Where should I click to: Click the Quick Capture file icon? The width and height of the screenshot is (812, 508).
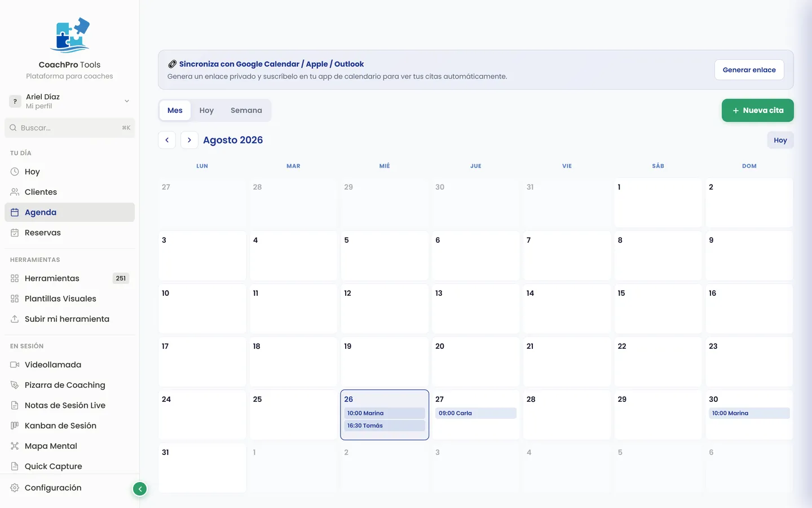point(15,466)
